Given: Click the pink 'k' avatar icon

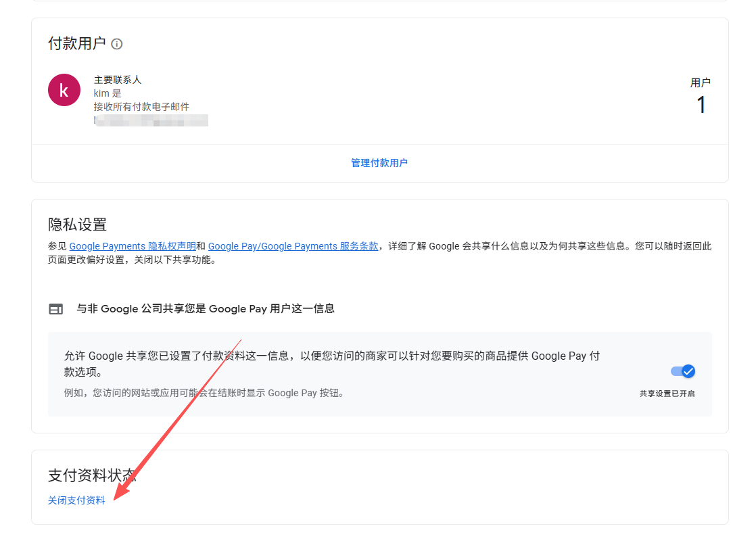Looking at the screenshot, I should 64,90.
